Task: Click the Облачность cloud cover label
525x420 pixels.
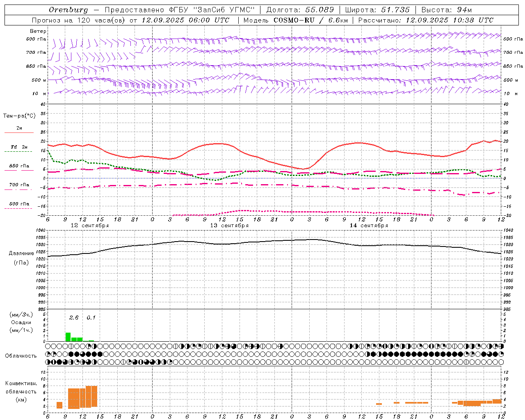Action: [21, 356]
